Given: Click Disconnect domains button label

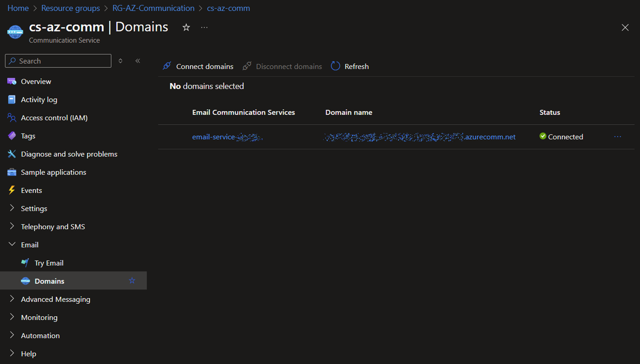Looking at the screenshot, I should (289, 66).
